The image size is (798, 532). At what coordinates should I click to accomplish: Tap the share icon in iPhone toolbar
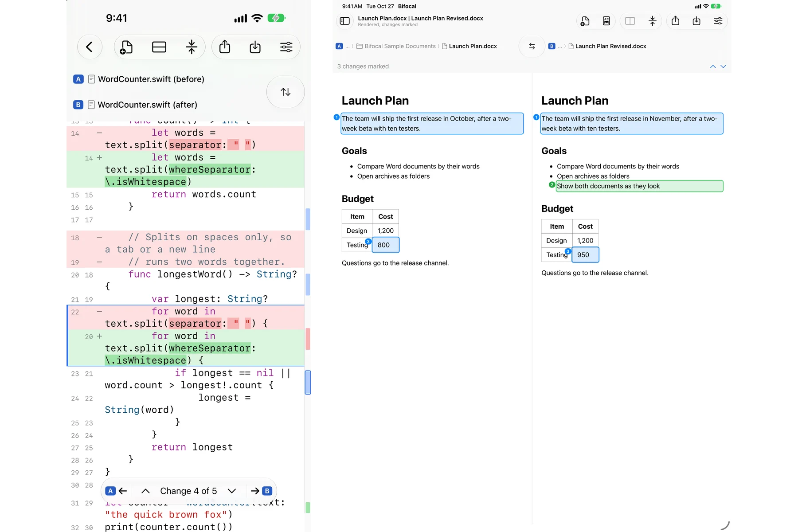225,47
